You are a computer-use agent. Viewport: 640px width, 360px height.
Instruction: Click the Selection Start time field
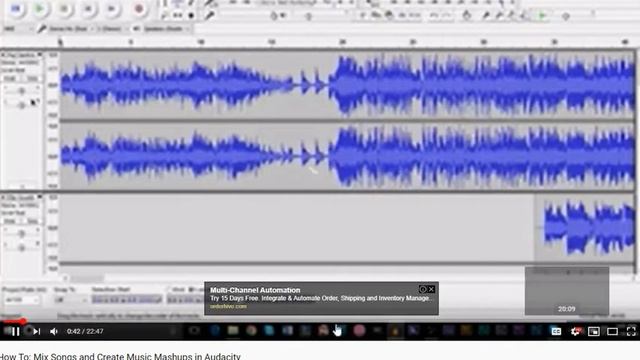tap(127, 300)
